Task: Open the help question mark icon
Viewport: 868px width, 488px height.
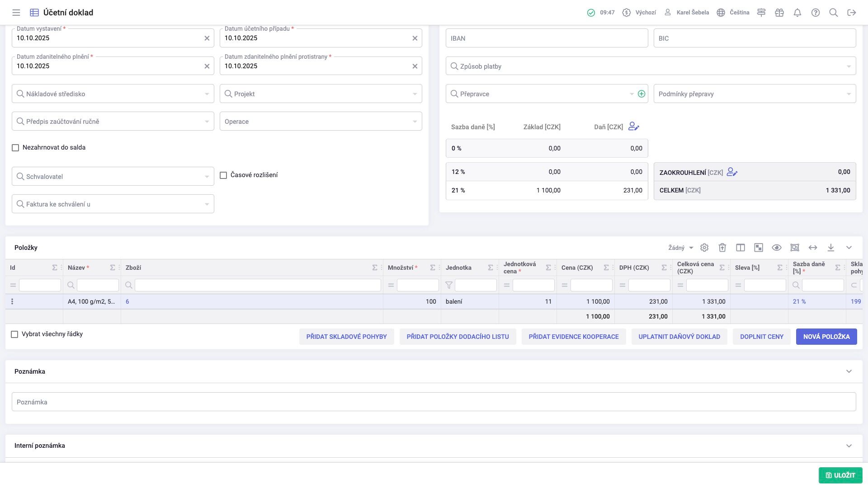Action: tap(816, 13)
